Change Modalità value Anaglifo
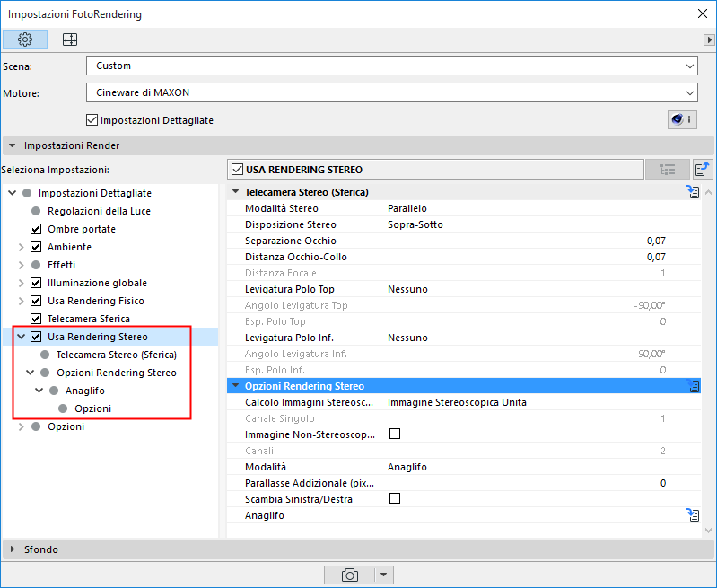The height and width of the screenshot is (588, 717). click(x=407, y=467)
